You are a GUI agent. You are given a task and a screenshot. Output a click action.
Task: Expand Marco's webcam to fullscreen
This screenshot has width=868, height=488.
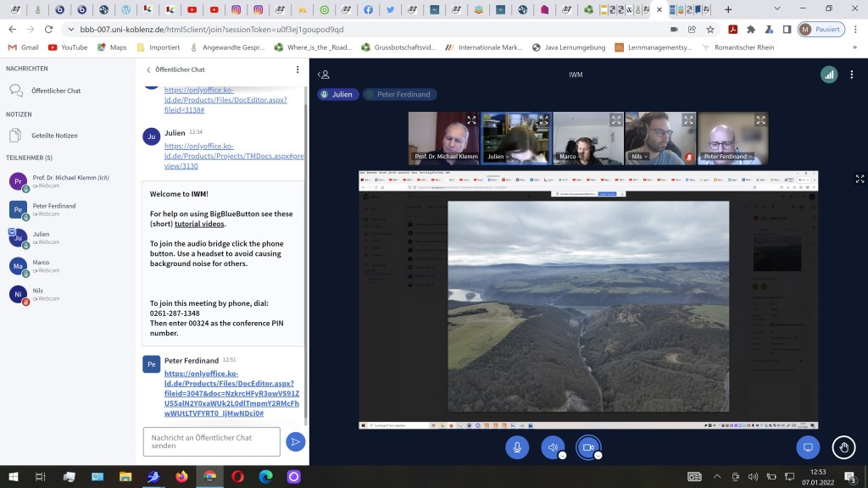(616, 120)
